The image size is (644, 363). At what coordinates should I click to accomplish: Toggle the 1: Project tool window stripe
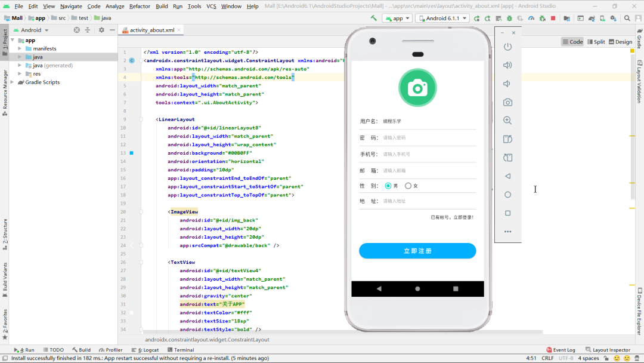(x=5, y=43)
